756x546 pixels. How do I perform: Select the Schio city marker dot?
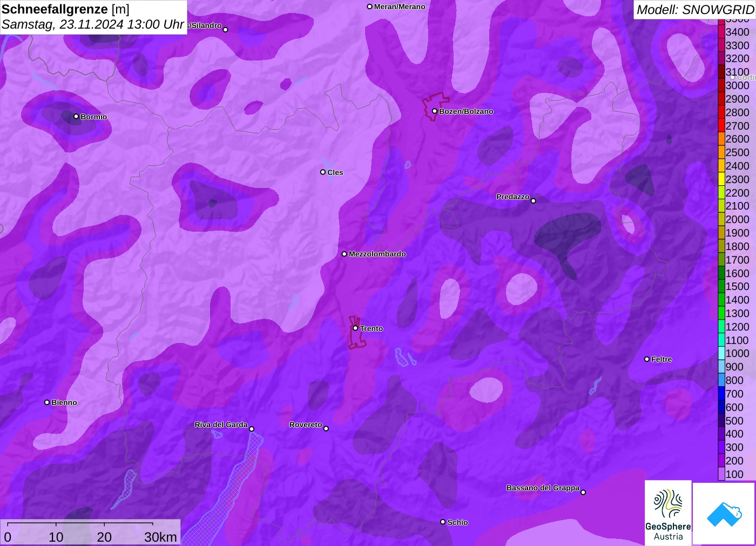pyautogui.click(x=443, y=522)
